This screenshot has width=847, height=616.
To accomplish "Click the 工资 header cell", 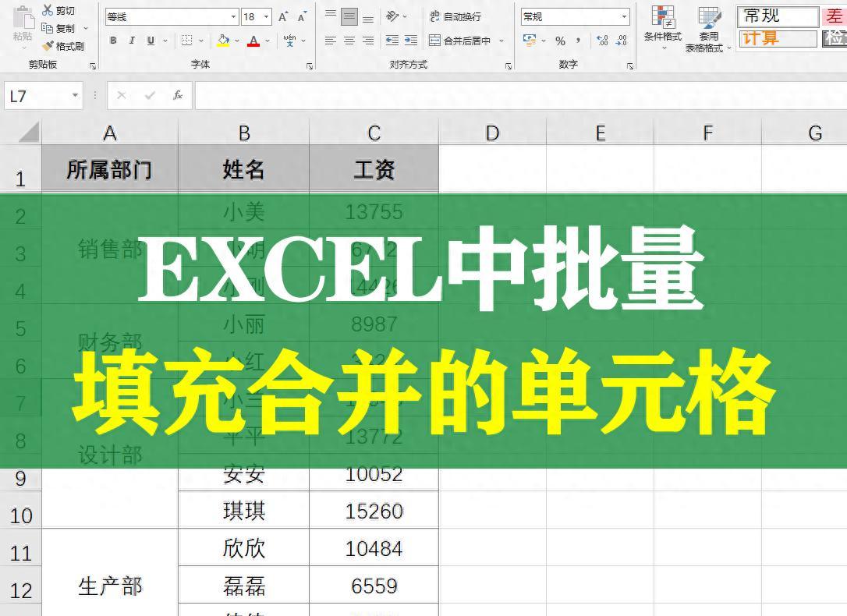I will (x=374, y=168).
